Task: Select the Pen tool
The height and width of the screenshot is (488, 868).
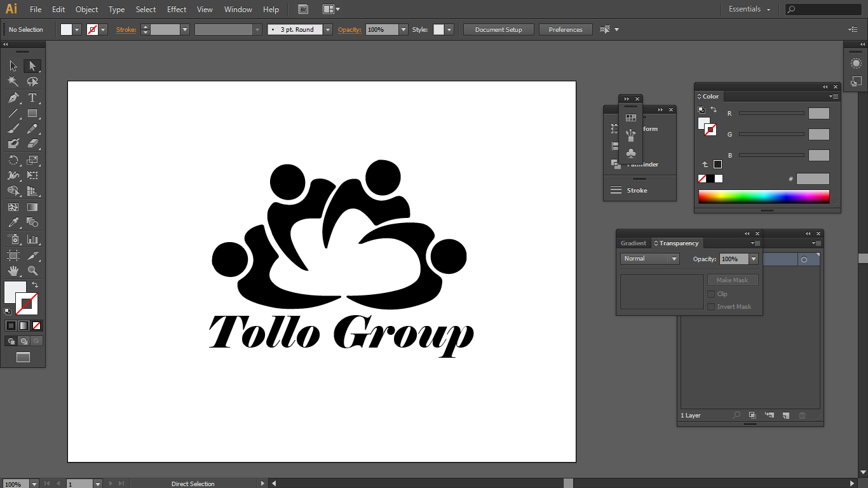Action: [13, 97]
